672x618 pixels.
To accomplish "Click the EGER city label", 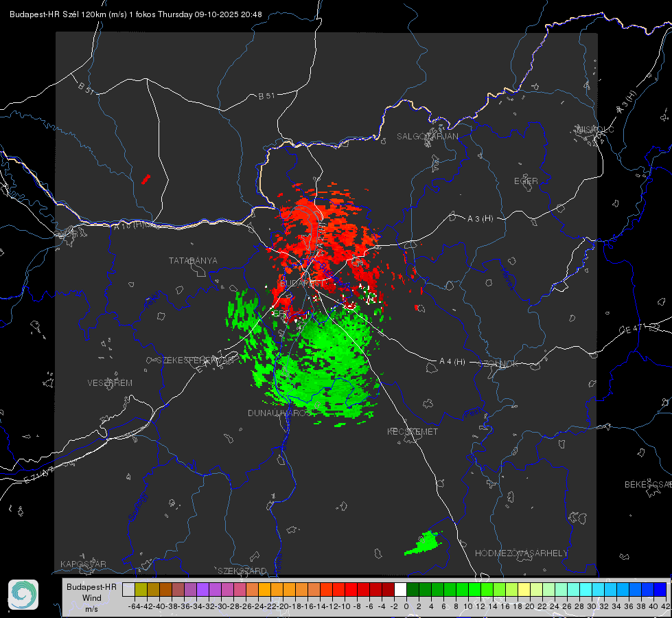I will 526,181.
